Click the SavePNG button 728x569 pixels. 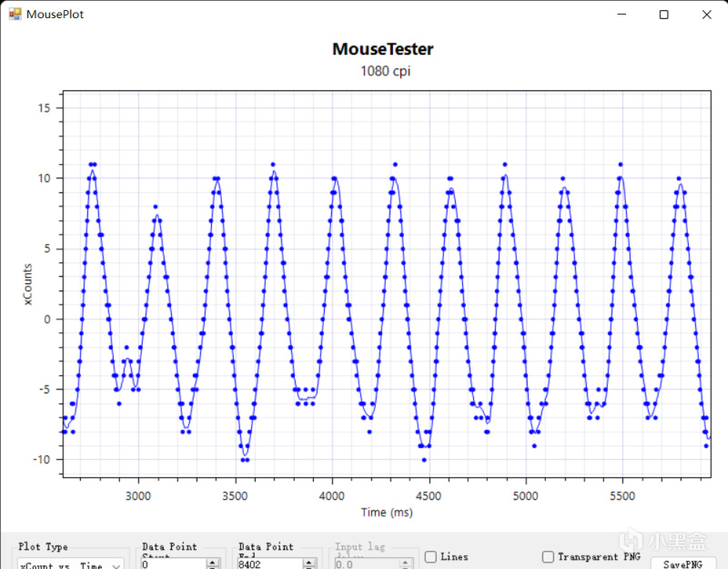pyautogui.click(x=682, y=564)
